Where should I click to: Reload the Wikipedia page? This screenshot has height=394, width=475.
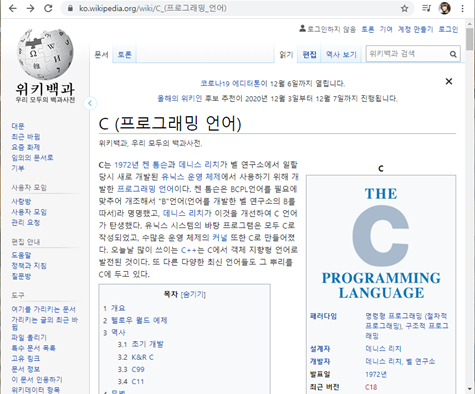click(x=48, y=8)
